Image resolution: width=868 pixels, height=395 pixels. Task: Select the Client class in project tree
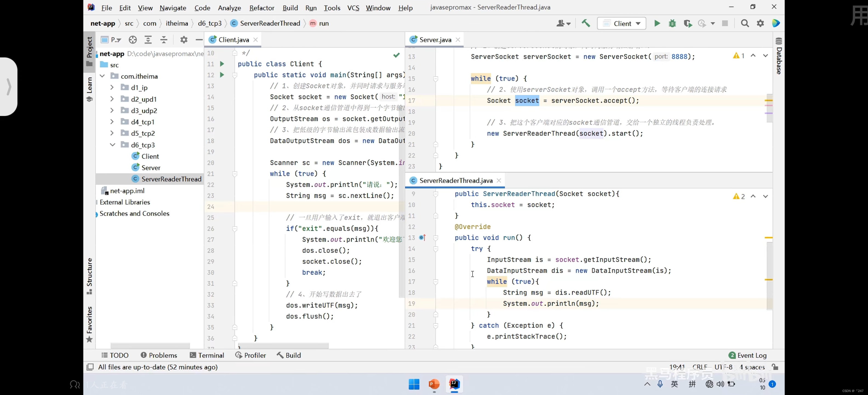(x=150, y=156)
